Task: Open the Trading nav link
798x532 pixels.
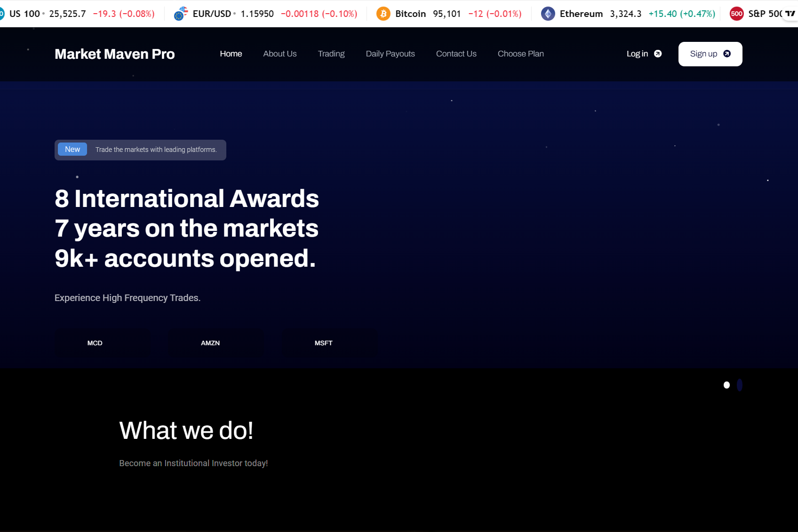Action: pyautogui.click(x=331, y=54)
